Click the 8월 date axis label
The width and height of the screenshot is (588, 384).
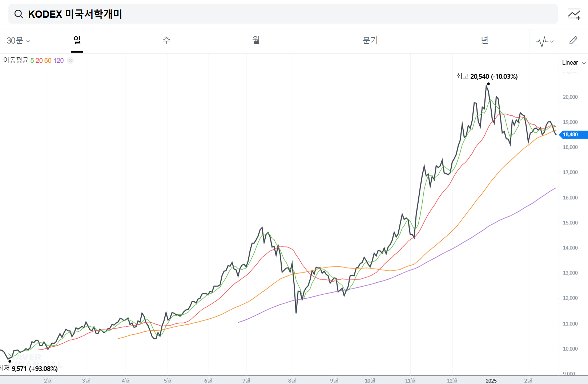(x=292, y=380)
